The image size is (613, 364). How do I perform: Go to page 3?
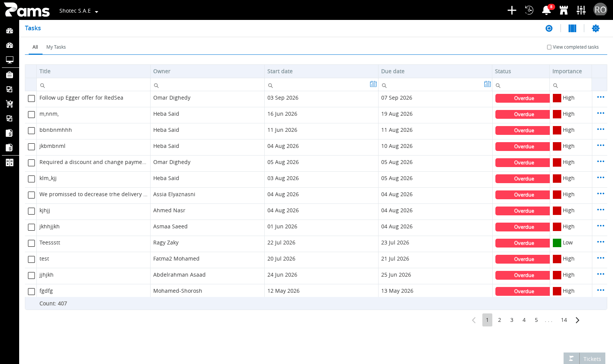point(512,320)
